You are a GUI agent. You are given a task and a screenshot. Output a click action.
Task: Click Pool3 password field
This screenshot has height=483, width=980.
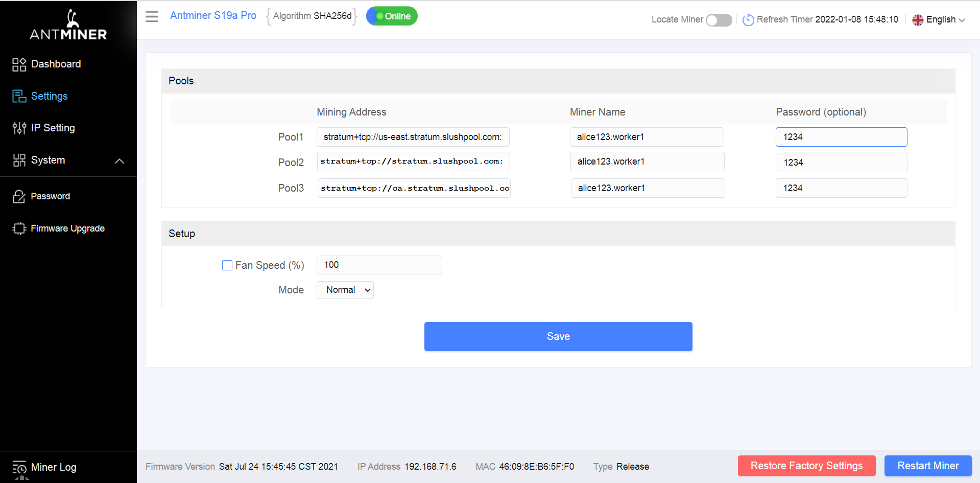(842, 188)
